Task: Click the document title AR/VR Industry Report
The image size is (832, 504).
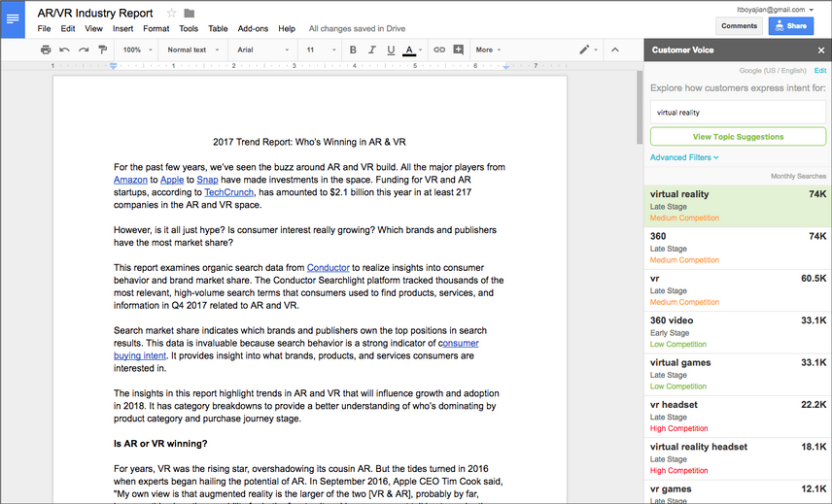Action: click(x=95, y=13)
